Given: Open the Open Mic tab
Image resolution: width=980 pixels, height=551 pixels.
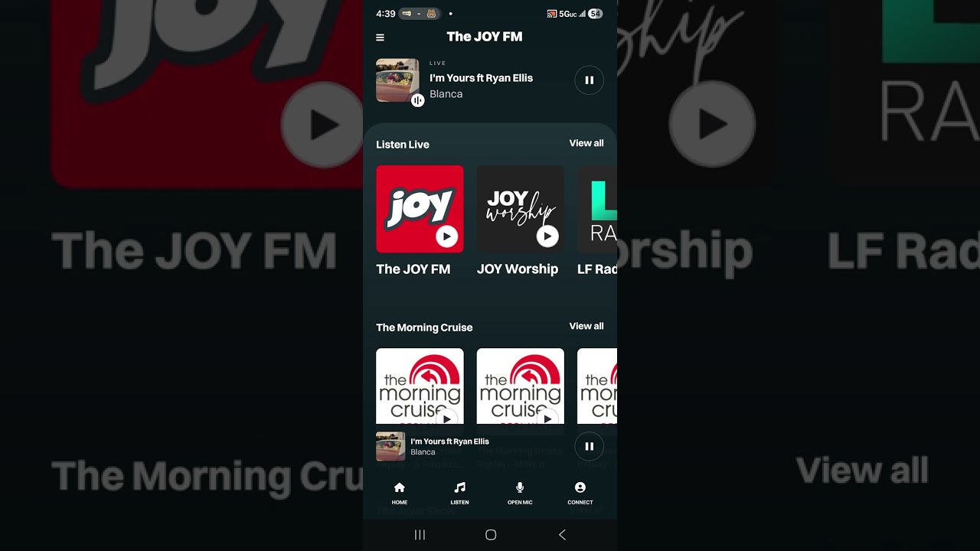Looking at the screenshot, I should coord(520,494).
